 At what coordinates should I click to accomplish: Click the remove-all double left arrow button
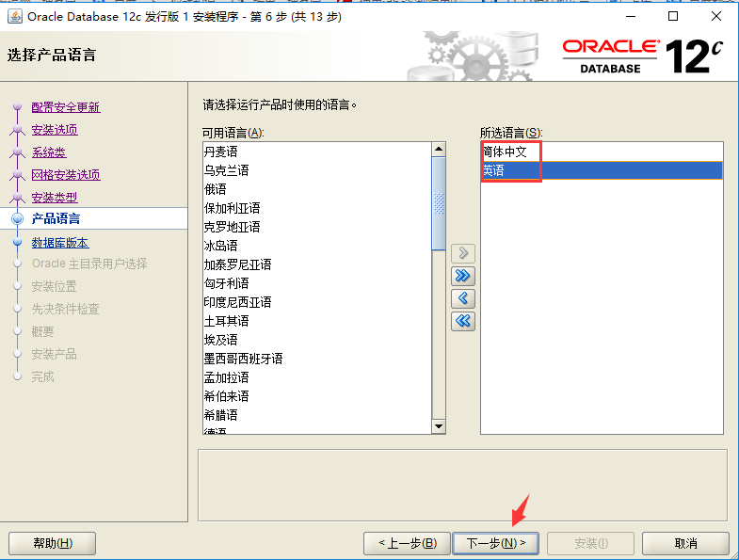point(463,322)
